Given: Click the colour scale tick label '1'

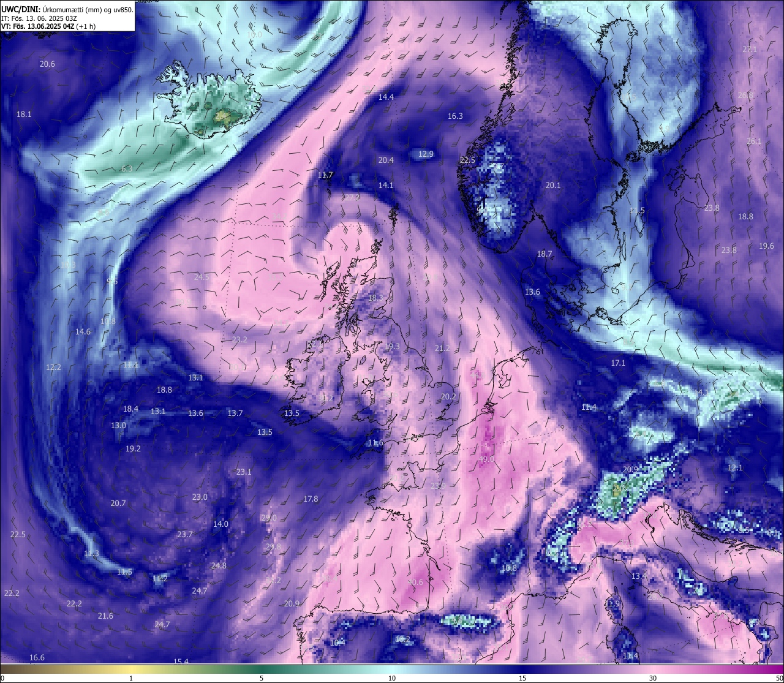Looking at the screenshot, I should (131, 678).
